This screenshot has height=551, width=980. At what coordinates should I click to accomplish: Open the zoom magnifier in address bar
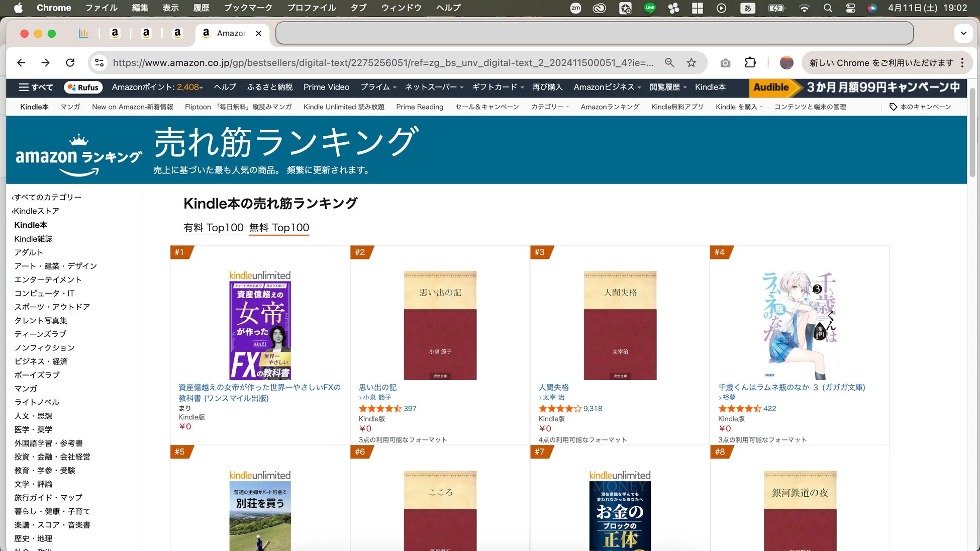(x=669, y=63)
